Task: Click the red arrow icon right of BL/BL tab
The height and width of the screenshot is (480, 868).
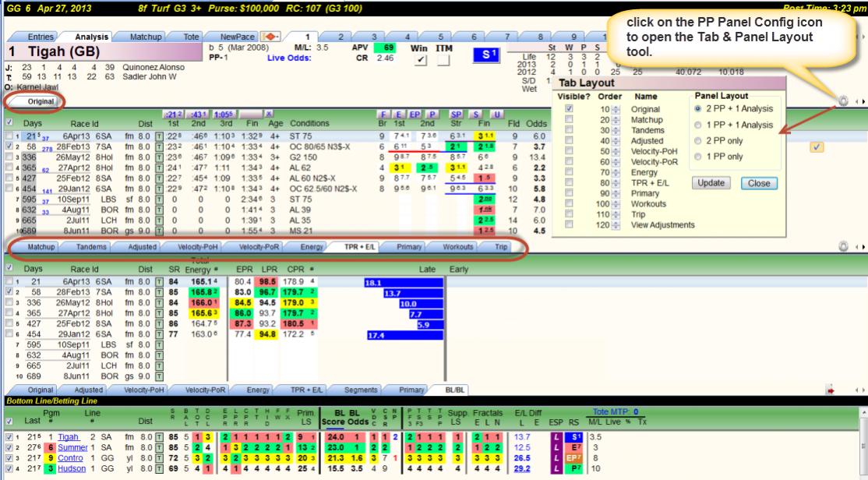Action: point(830,391)
